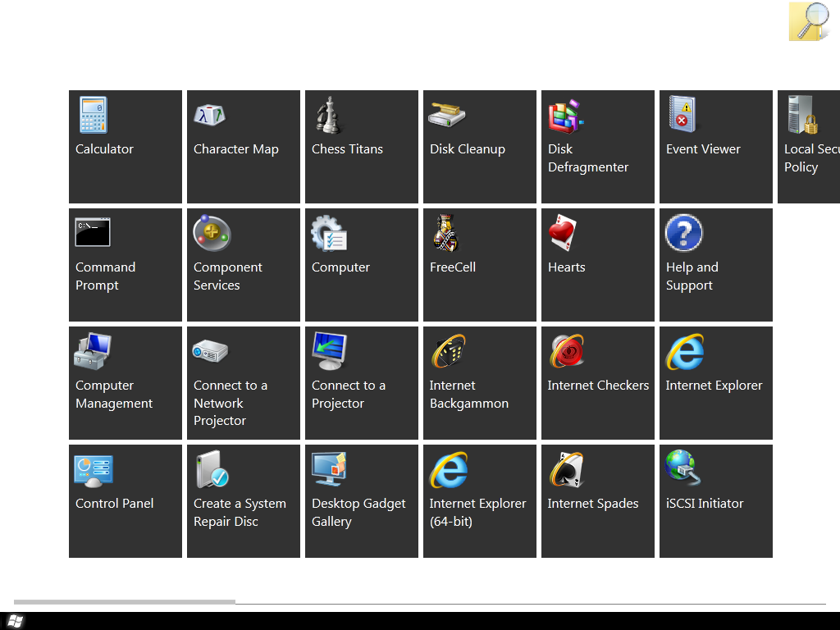Image resolution: width=840 pixels, height=630 pixels.
Task: Launch Event Viewer
Action: (715, 146)
